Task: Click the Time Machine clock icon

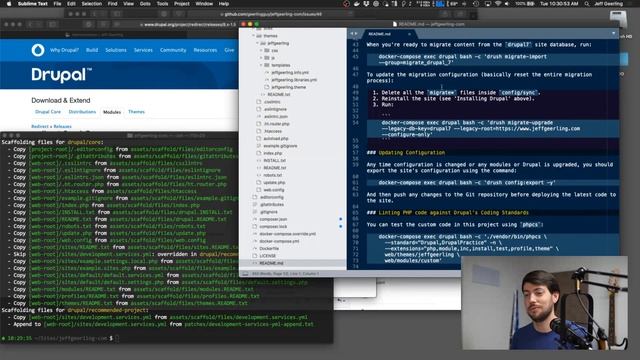Action: point(476,4)
